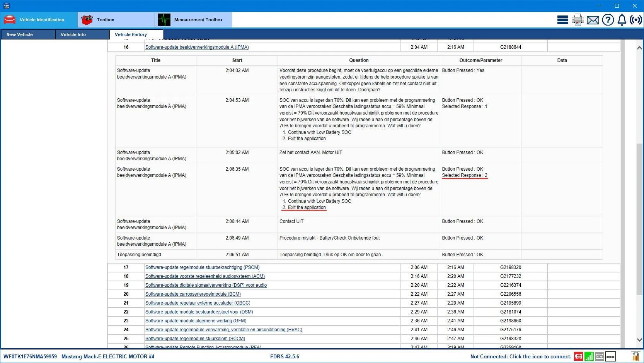Viewport: 644px width, 363px height.
Task: Open the Toolbox tab
Action: [116, 20]
